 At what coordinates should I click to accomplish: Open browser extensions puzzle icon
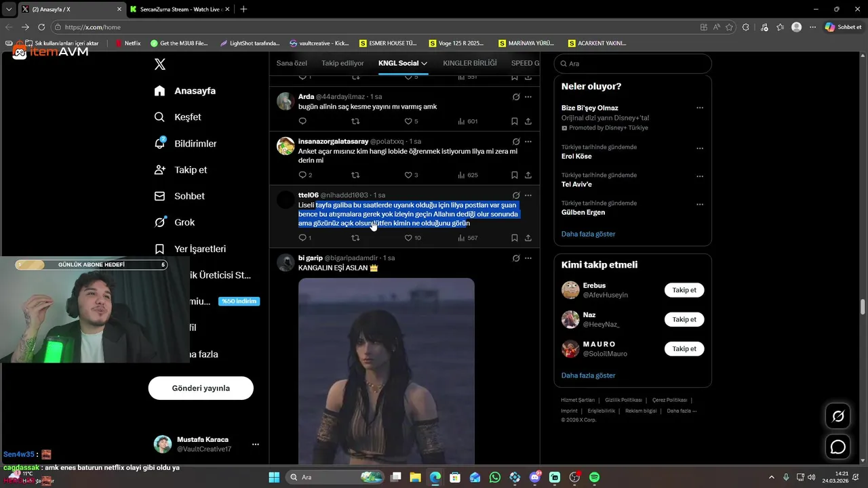coord(746,27)
